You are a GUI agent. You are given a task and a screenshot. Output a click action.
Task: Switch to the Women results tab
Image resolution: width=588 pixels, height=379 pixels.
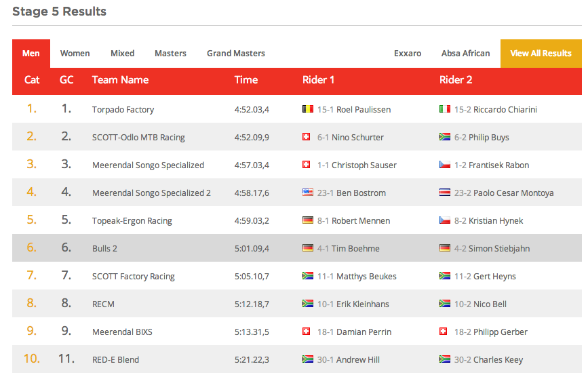(x=75, y=54)
